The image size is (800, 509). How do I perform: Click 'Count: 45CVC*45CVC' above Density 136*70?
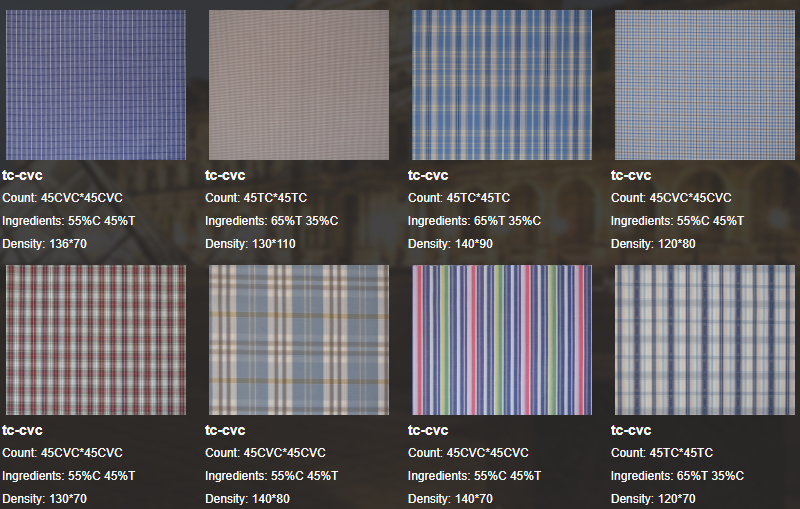pyautogui.click(x=63, y=198)
